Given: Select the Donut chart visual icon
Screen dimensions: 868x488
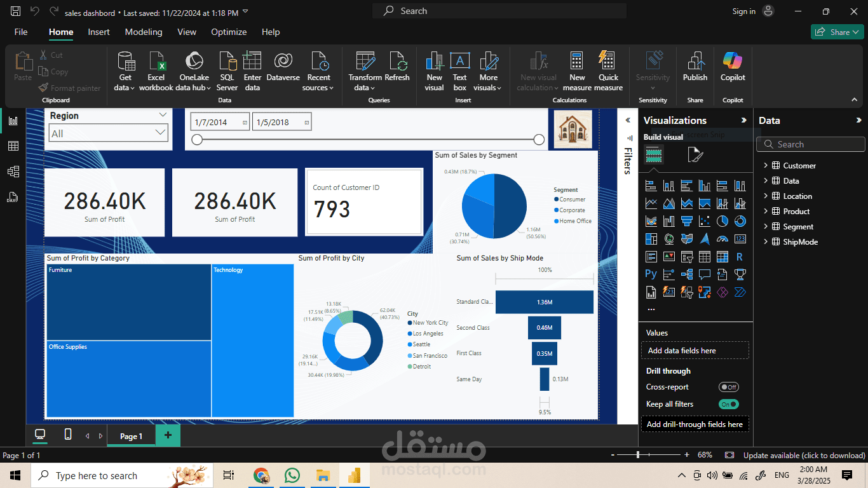Looking at the screenshot, I should coord(740,221).
